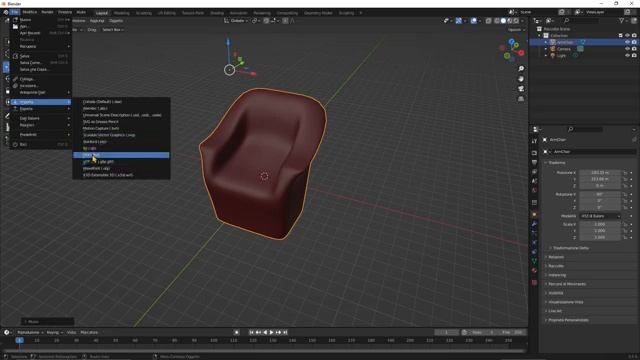Click the Blender logo icon in menu bar
Viewport: 640px width, 360px height.
pyautogui.click(x=5, y=12)
